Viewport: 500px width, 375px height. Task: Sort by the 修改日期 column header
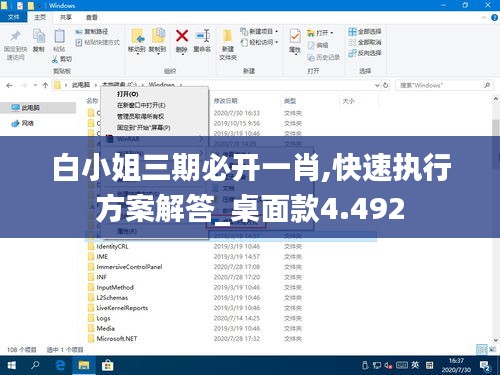pyautogui.click(x=226, y=101)
